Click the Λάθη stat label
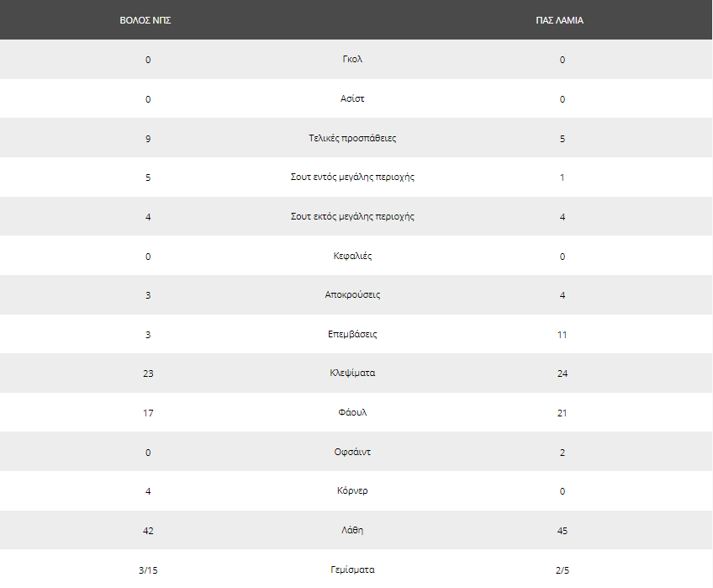Viewport: 713px width, 588px height. tap(352, 531)
